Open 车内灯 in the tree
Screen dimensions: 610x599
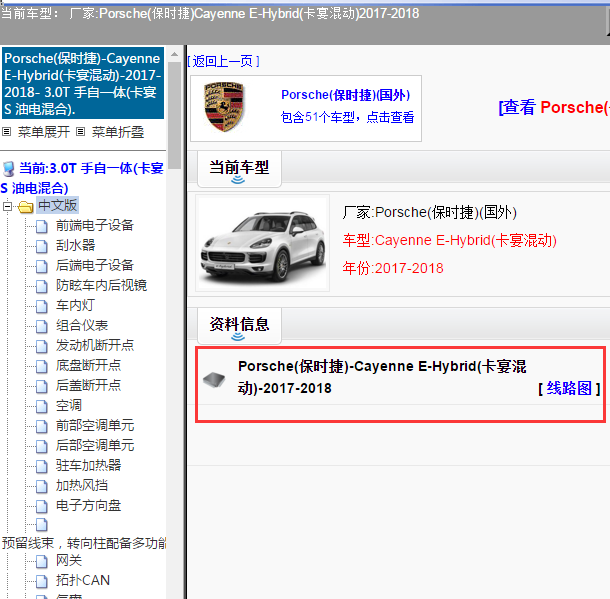tap(75, 306)
